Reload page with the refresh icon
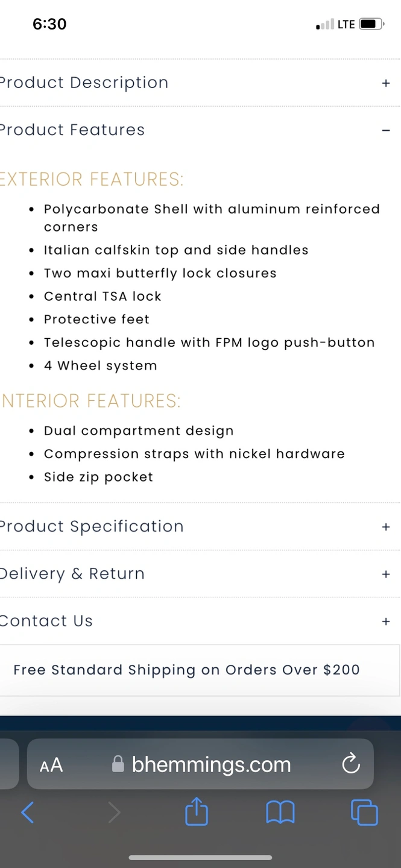This screenshot has width=401, height=868. pos(351,764)
